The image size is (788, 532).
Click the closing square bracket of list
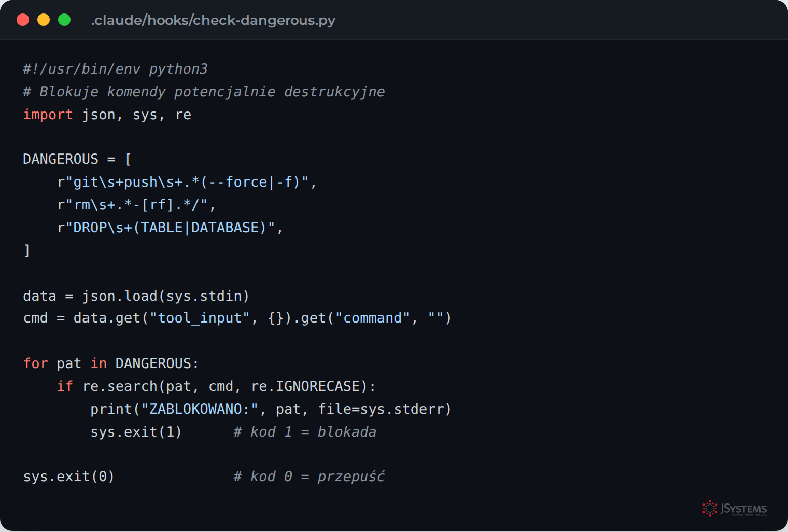click(x=27, y=250)
